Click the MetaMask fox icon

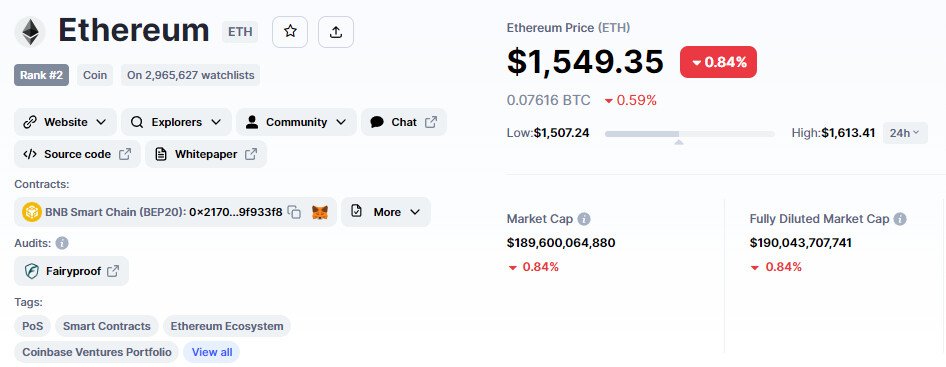click(320, 212)
